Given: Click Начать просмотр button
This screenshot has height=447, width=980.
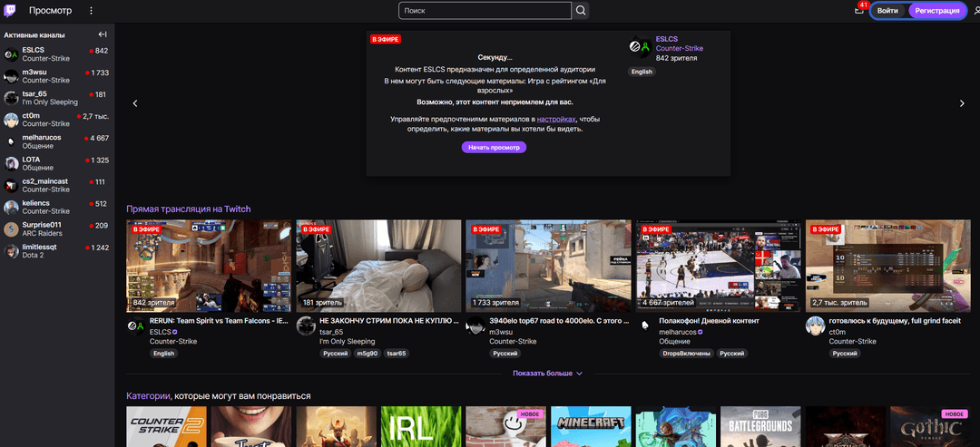Looking at the screenshot, I should tap(494, 147).
